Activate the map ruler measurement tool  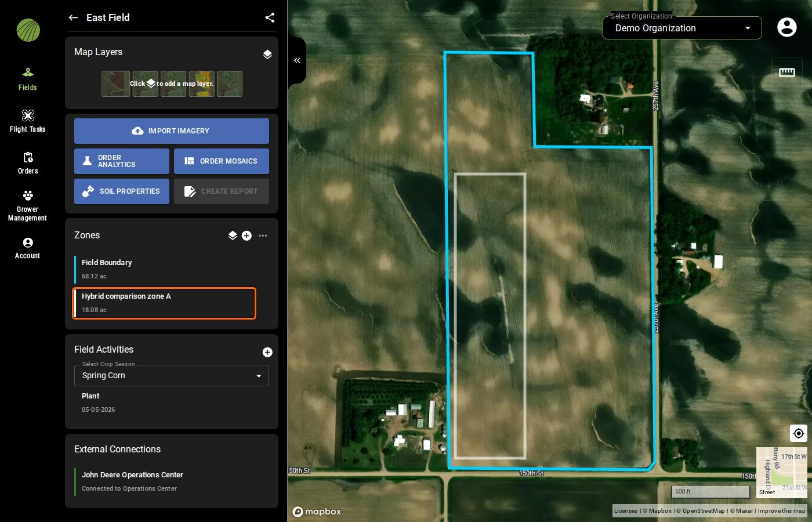coord(787,72)
